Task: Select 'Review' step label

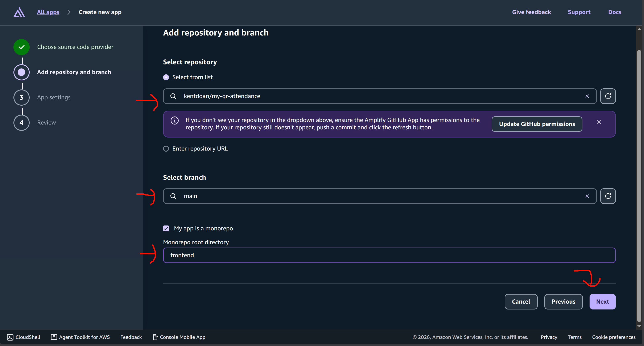Action: click(46, 123)
